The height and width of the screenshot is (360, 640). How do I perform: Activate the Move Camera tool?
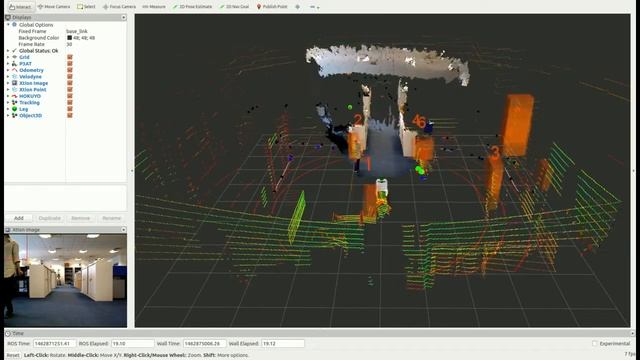pos(54,7)
